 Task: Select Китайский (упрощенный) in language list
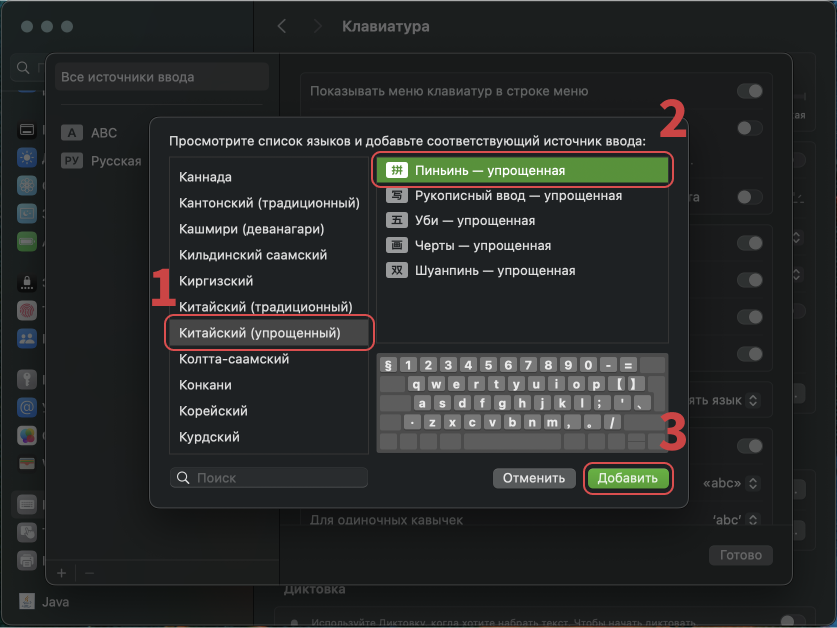pyautogui.click(x=269, y=333)
